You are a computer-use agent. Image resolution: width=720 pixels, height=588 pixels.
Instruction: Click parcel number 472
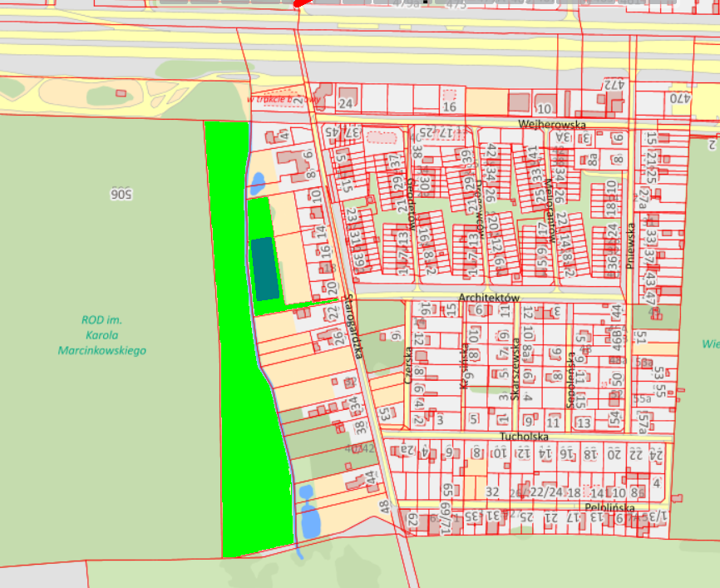pos(614,85)
